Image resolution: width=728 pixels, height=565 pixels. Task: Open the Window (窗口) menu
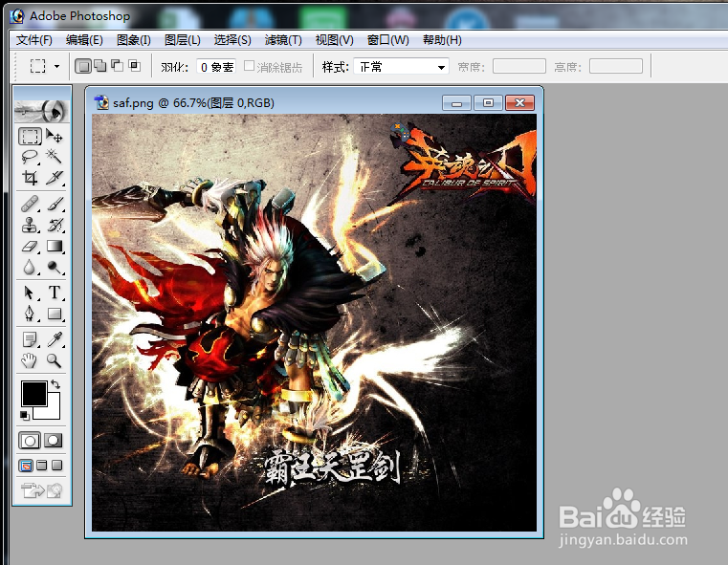387,40
